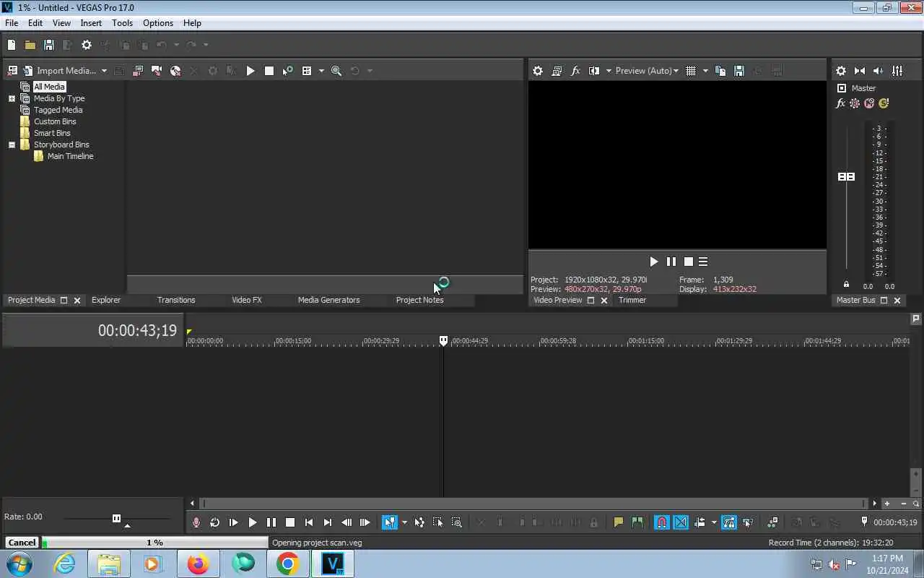Click the search media magnifier icon
This screenshot has height=578, width=924.
pos(336,71)
